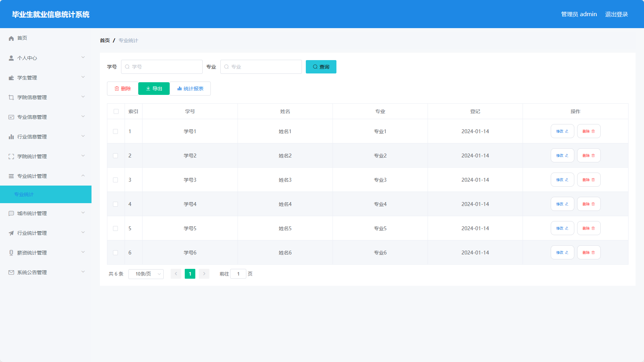The image size is (644, 362).
Task: Click the 修改 button for row 学号2
Action: point(562,156)
